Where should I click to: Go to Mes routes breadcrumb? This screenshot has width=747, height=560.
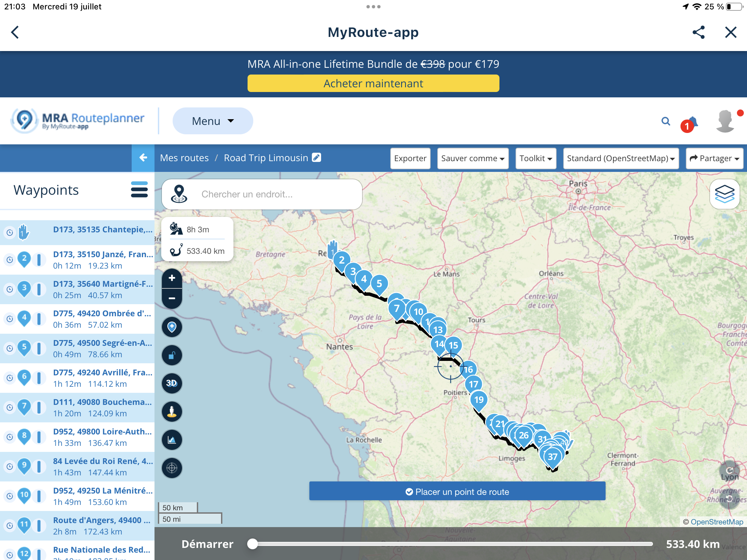184,158
